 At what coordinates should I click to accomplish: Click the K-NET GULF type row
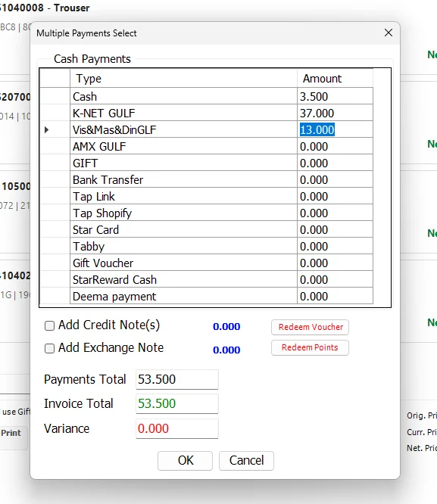click(x=183, y=113)
